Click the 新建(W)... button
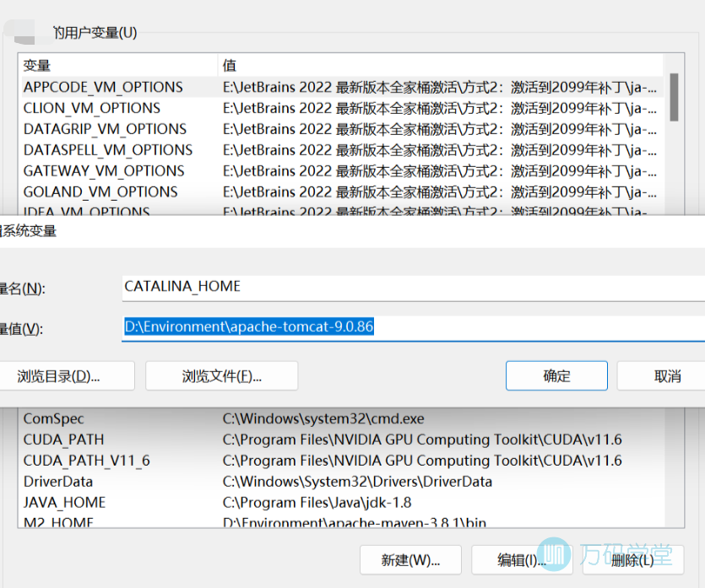Screen dimensions: 705x588 pyautogui.click(x=410, y=560)
